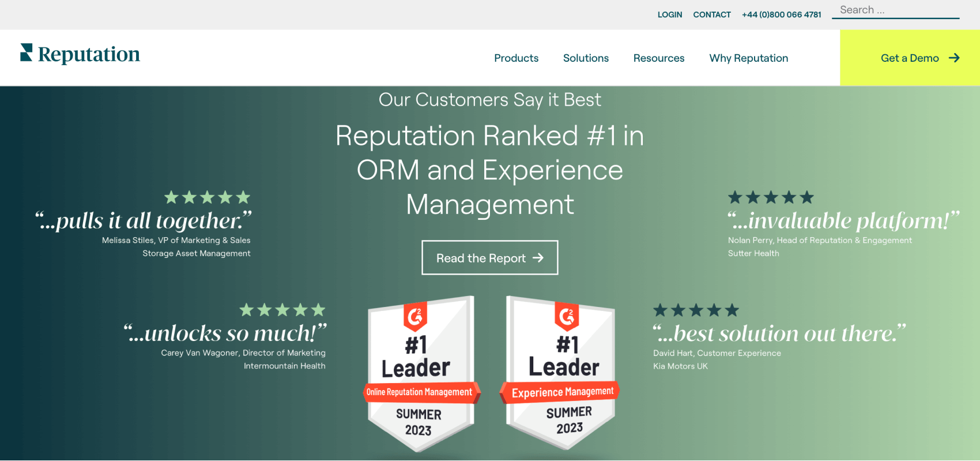Open the Products menu
This screenshot has height=461, width=980.
(516, 58)
